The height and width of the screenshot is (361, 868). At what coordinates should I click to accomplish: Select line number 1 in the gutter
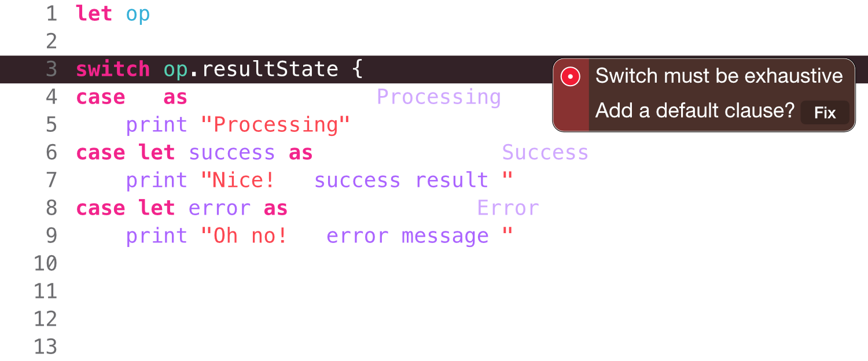[52, 14]
